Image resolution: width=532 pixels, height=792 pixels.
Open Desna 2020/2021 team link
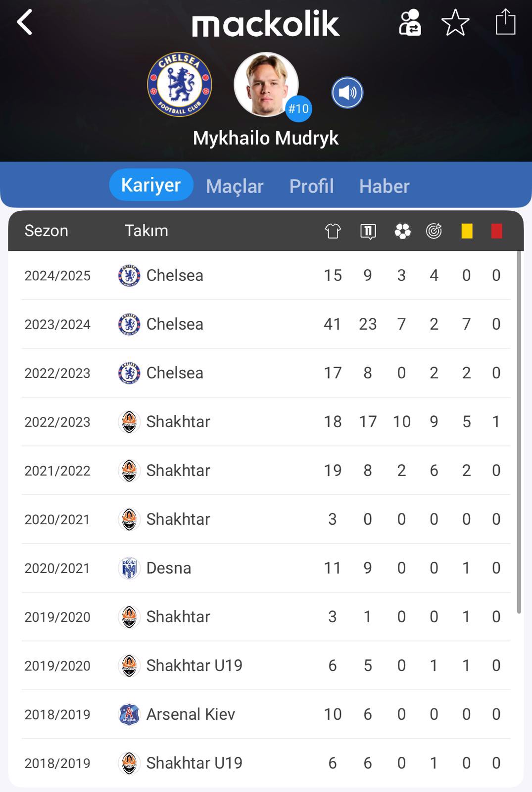pyautogui.click(x=168, y=568)
